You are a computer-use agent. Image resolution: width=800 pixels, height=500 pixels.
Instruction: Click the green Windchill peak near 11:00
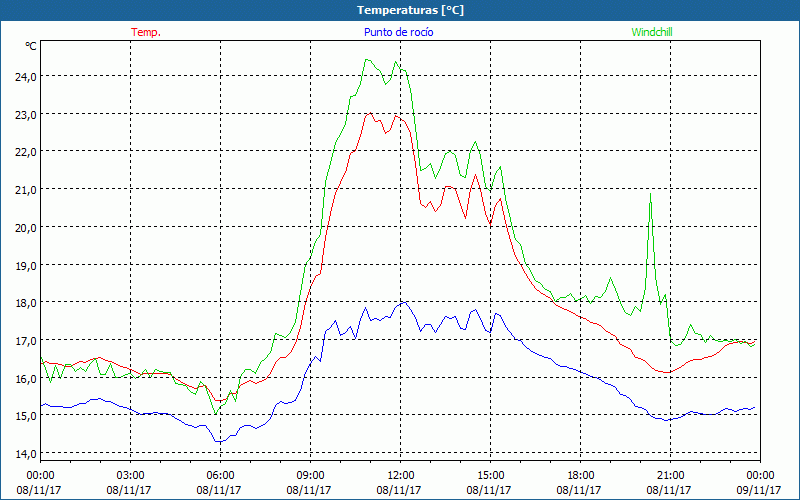click(x=367, y=60)
